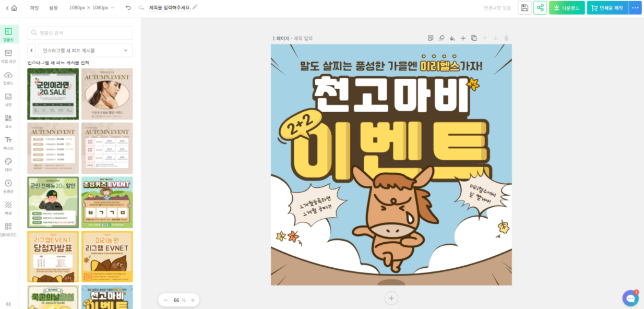644x309 pixels.
Task: Open the share options icon
Action: 540,8
